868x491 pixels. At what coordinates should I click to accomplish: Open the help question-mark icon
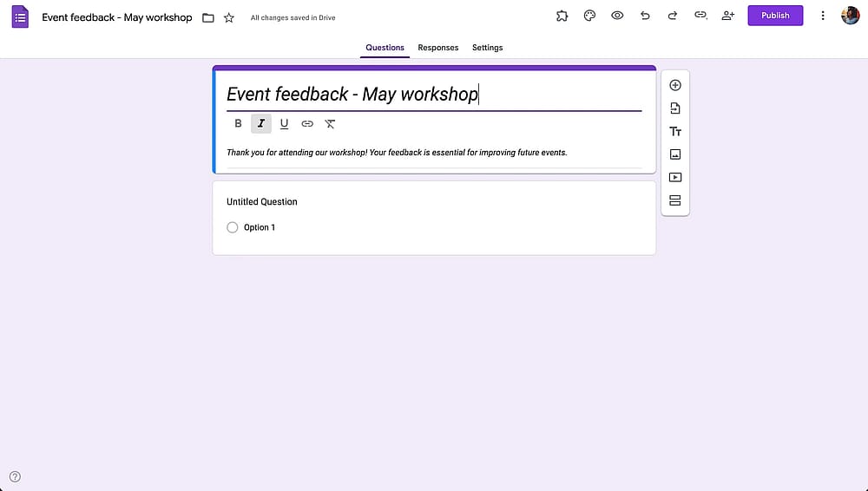click(x=15, y=476)
